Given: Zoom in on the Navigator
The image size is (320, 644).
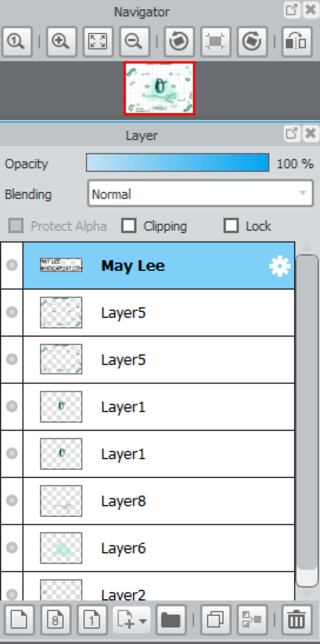Looking at the screenshot, I should pyautogui.click(x=61, y=42).
